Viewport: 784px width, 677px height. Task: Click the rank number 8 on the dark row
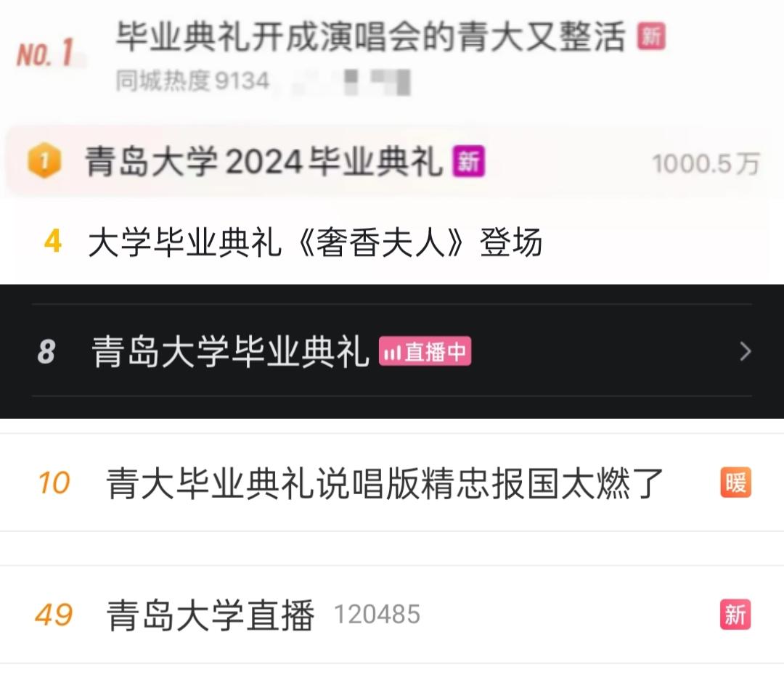(x=46, y=351)
